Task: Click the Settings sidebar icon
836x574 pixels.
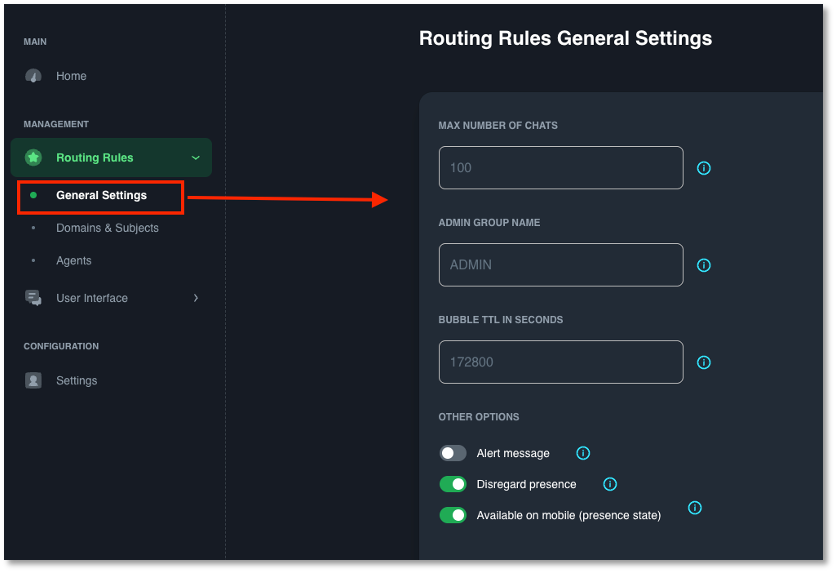Action: pos(34,381)
